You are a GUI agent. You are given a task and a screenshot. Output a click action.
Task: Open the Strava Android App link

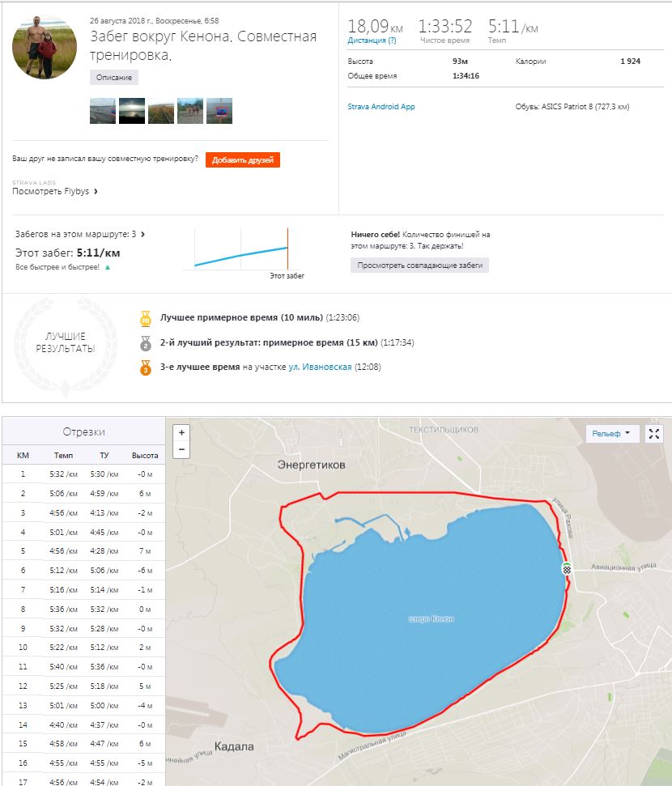point(381,107)
